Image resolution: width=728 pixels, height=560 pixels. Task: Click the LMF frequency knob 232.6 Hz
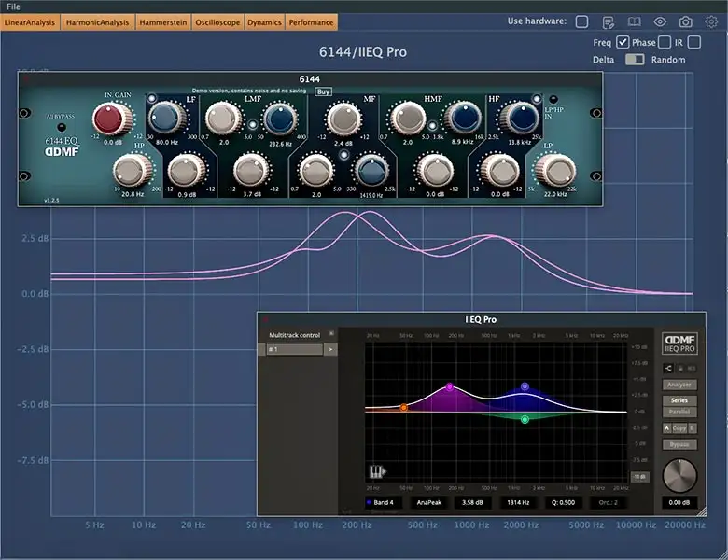[x=280, y=119]
